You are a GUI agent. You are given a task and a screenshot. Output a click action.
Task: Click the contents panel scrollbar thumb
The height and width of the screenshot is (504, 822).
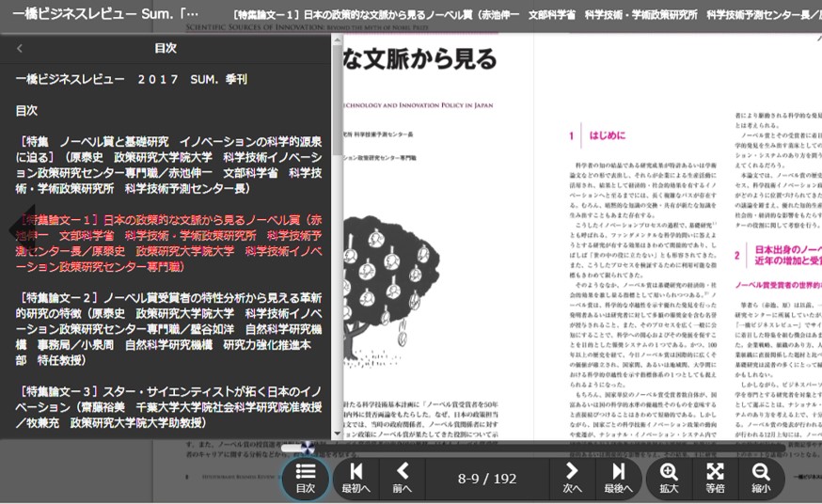coord(337,100)
